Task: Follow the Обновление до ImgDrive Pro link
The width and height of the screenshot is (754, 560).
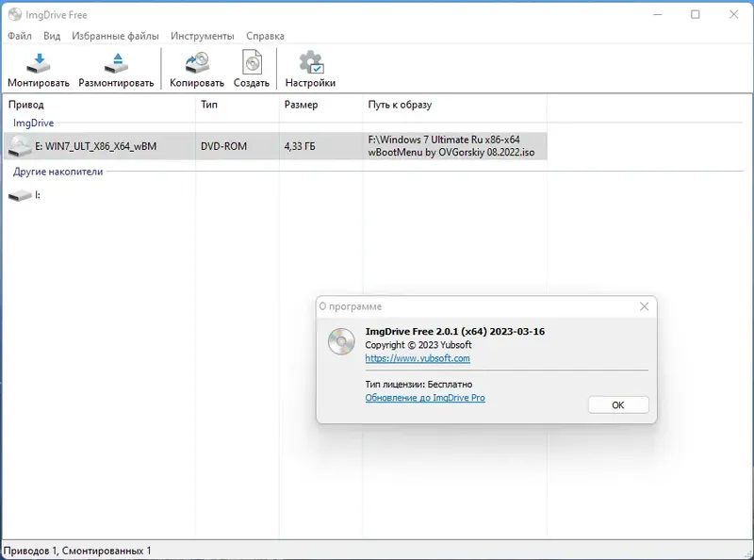Action: click(x=425, y=398)
